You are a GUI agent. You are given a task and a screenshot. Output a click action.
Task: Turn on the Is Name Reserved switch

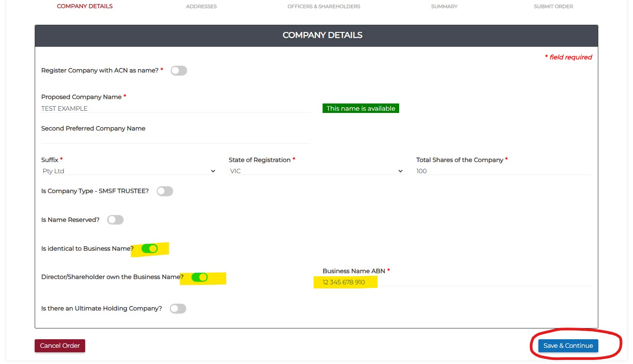coord(115,220)
